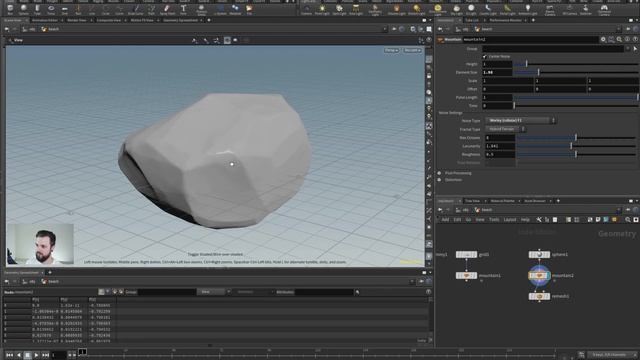Click the node info icon in parameter header
This screenshot has width=640, height=360.
pos(627,40)
